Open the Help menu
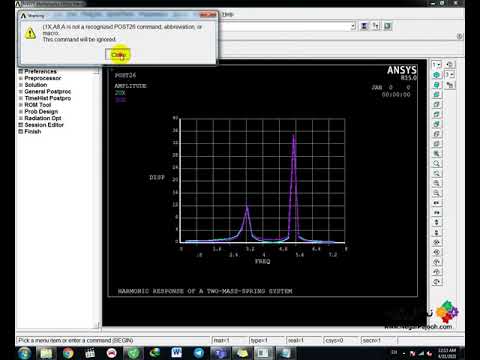 click(x=228, y=14)
